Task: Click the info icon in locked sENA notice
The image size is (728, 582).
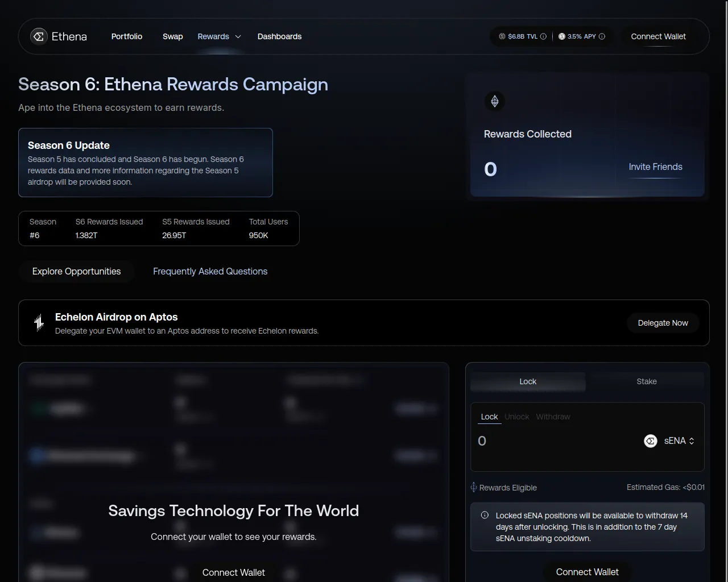Action: tap(485, 516)
